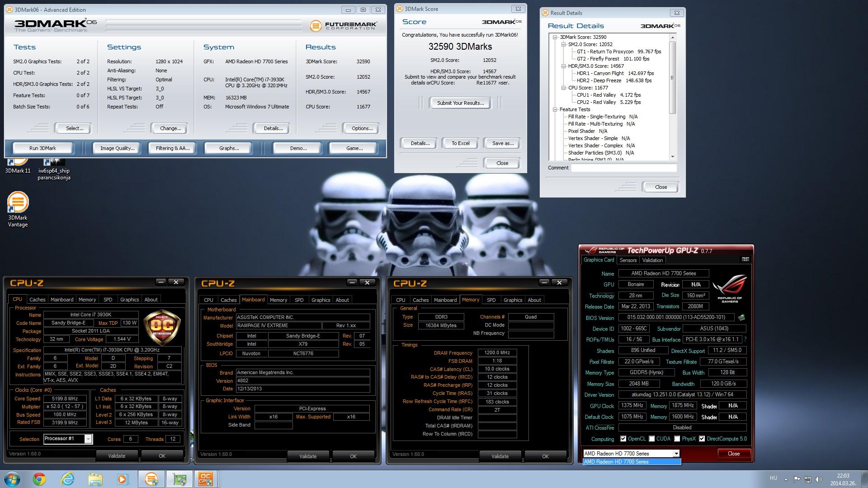Click the To Excel button
This screenshot has height=488, width=868.
pyautogui.click(x=461, y=143)
